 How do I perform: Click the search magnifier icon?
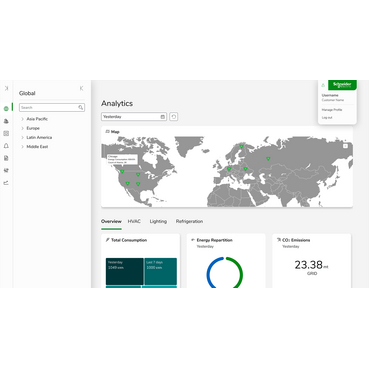tap(81, 107)
